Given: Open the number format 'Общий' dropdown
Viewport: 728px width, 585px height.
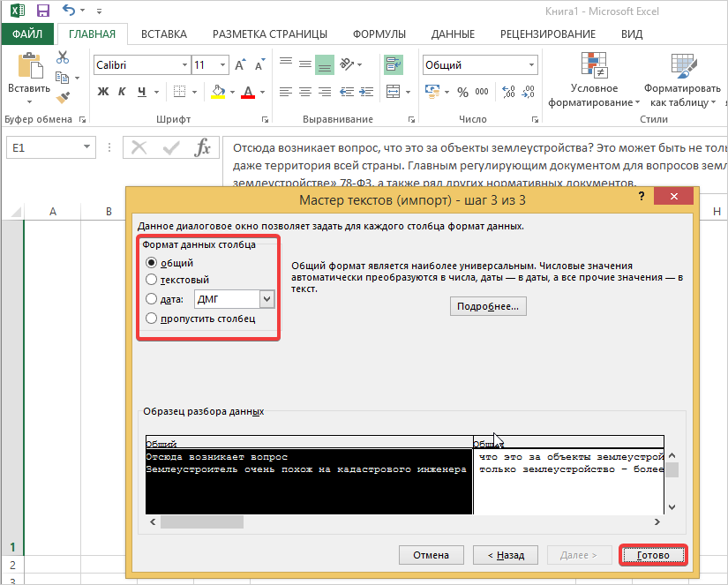Looking at the screenshot, I should pos(531,65).
